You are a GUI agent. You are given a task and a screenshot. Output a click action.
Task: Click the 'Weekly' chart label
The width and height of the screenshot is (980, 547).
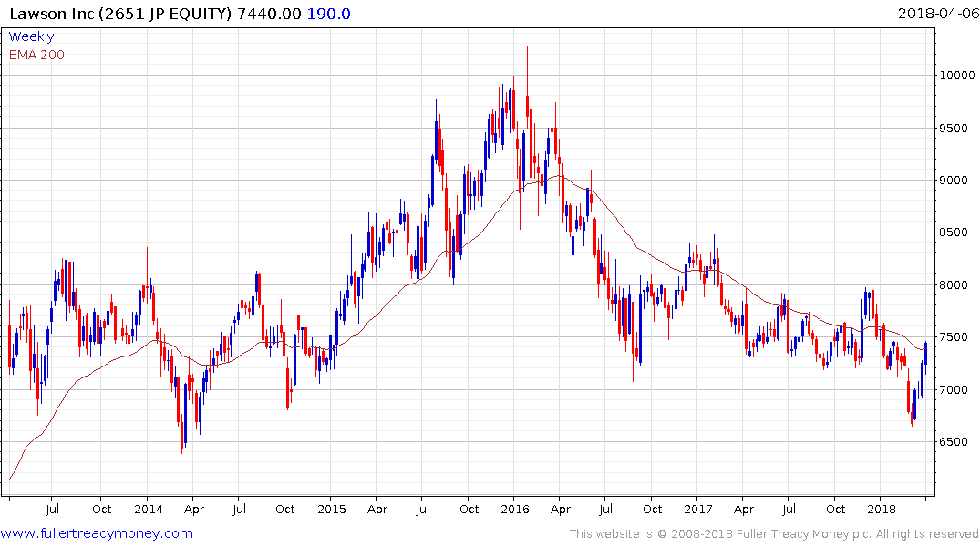[x=31, y=36]
